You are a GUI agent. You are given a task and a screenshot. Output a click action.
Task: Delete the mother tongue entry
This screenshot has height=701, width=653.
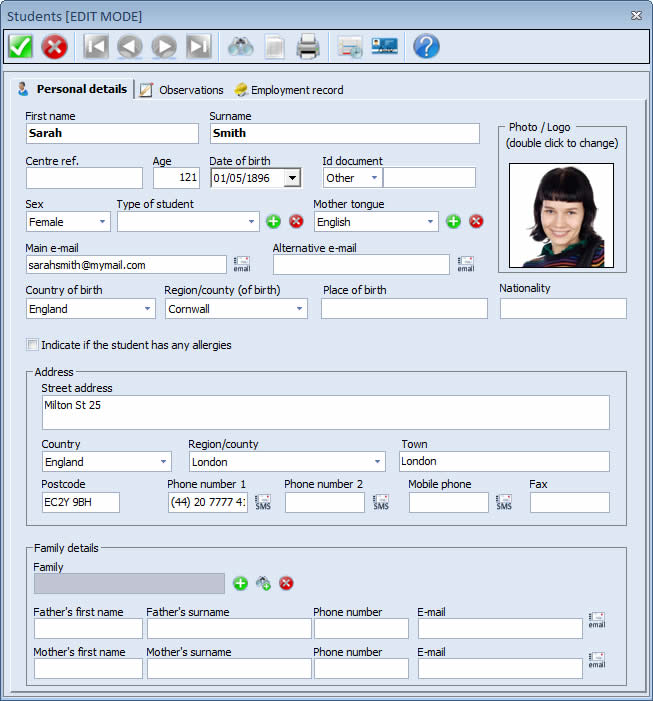(476, 221)
